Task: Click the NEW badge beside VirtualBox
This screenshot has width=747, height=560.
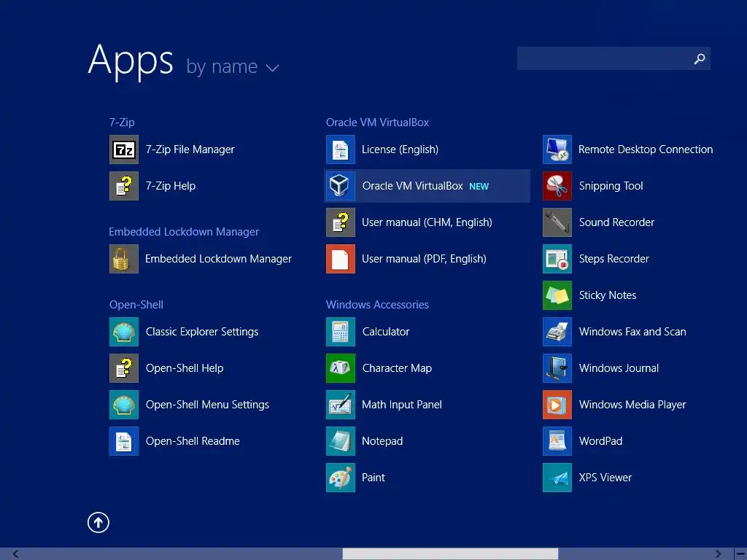Action: [x=479, y=187]
